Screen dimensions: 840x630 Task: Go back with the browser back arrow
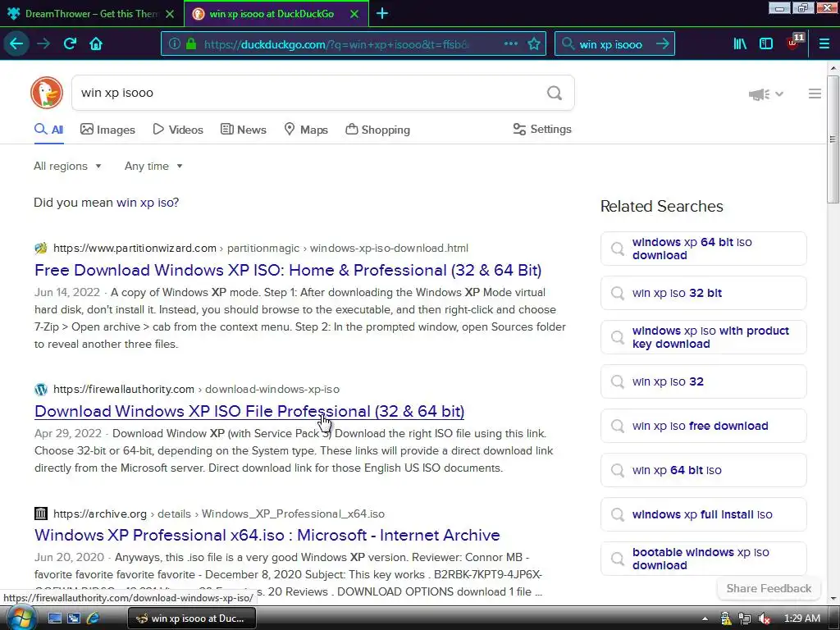tap(16, 43)
